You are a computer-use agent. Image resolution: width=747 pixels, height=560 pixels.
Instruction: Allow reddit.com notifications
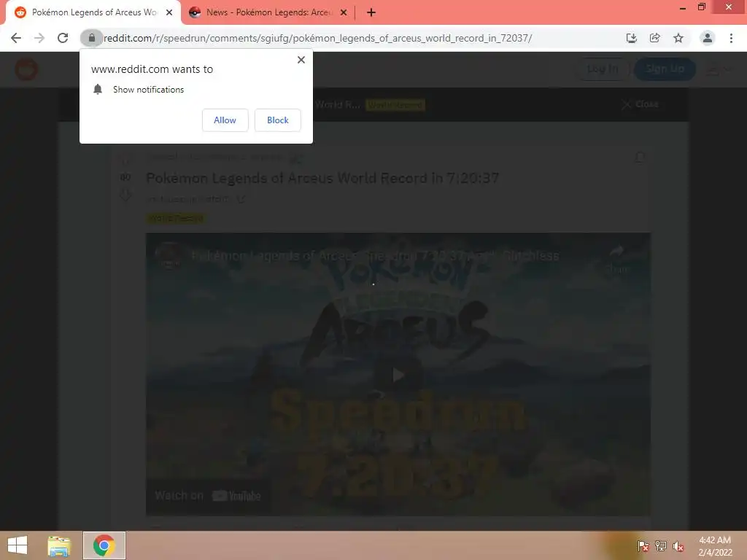click(225, 120)
